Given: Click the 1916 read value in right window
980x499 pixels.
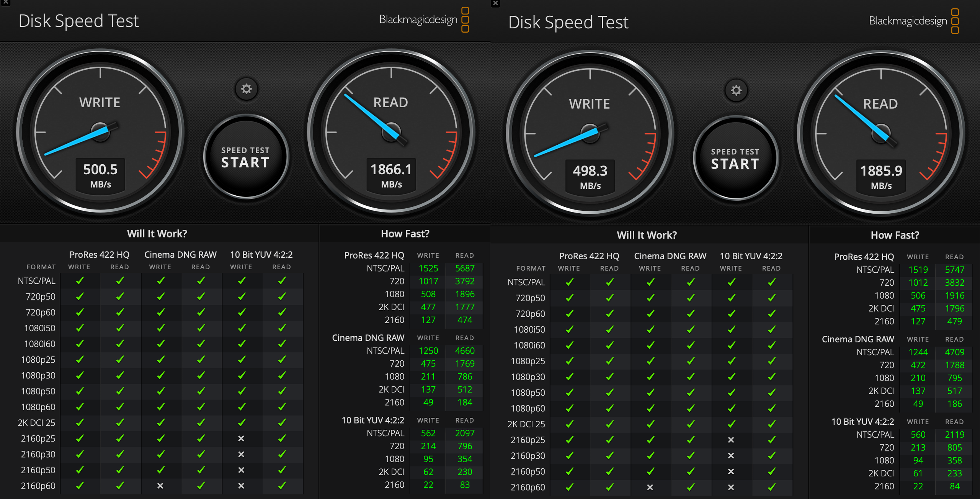Looking at the screenshot, I should (x=954, y=296).
